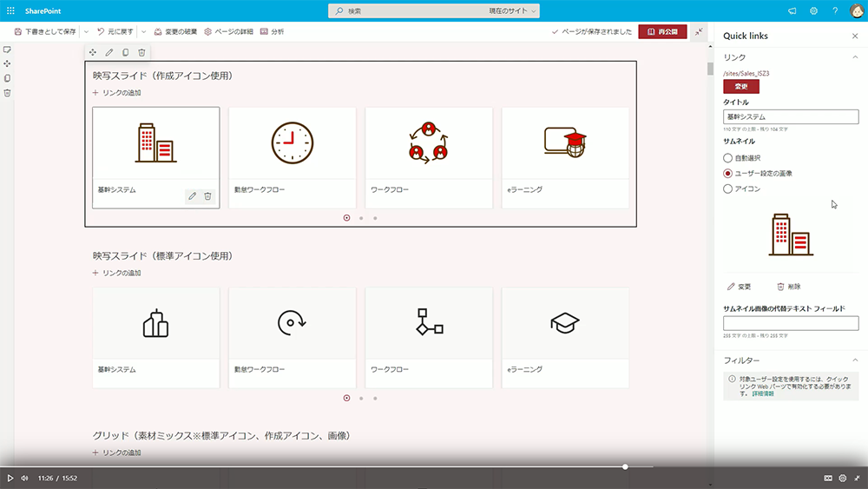
Task: Select second carousel dot in top slide
Action: point(361,218)
